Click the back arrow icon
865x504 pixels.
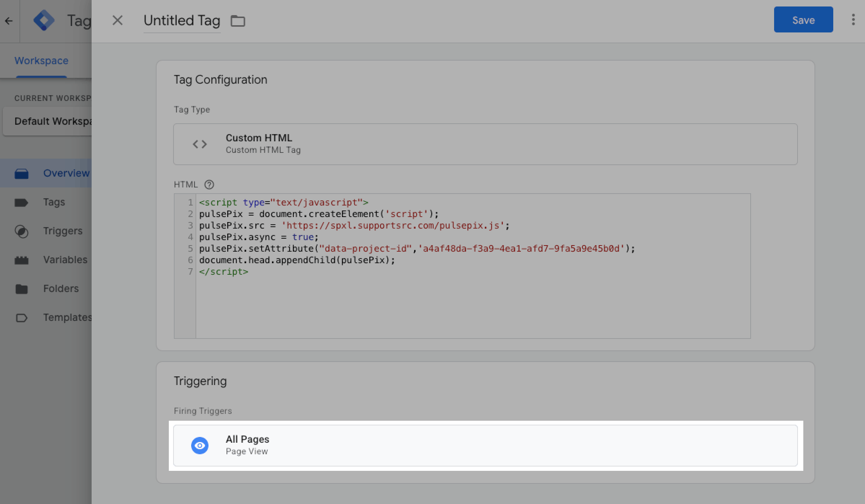tap(9, 21)
